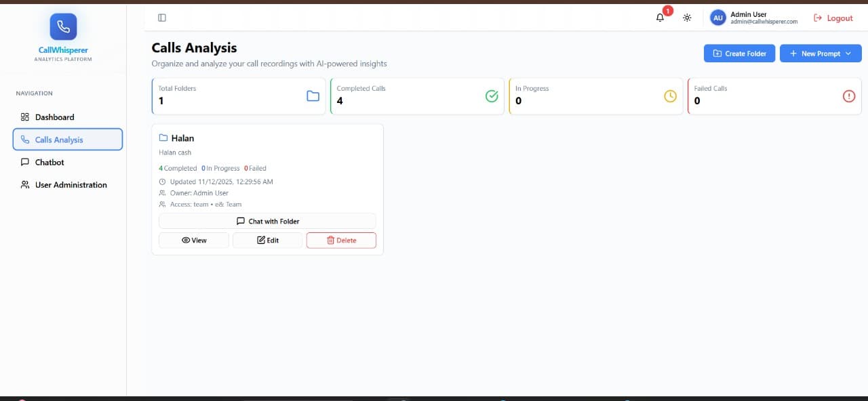
Task: Click the In Progress clock icon
Action: (x=670, y=96)
